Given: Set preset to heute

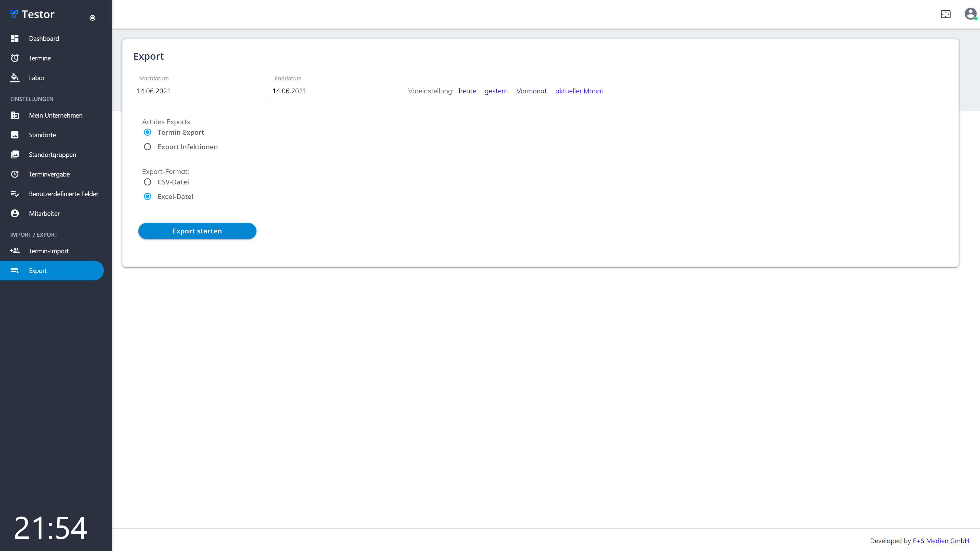Looking at the screenshot, I should [467, 91].
